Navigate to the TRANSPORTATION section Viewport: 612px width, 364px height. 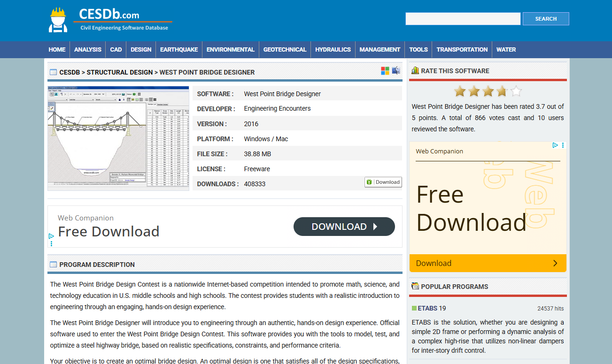point(462,50)
